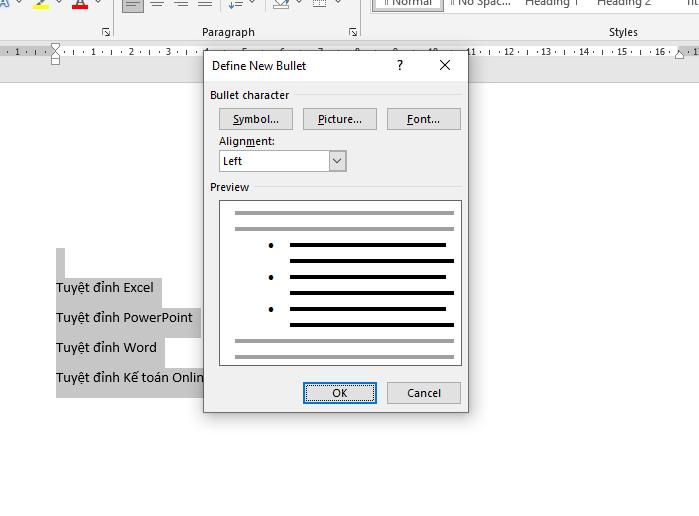Apply the red font color
This screenshot has width=699, height=516.
80,5
